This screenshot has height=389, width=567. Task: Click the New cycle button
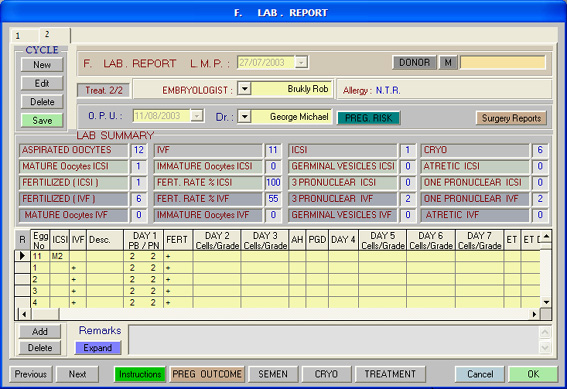(42, 65)
